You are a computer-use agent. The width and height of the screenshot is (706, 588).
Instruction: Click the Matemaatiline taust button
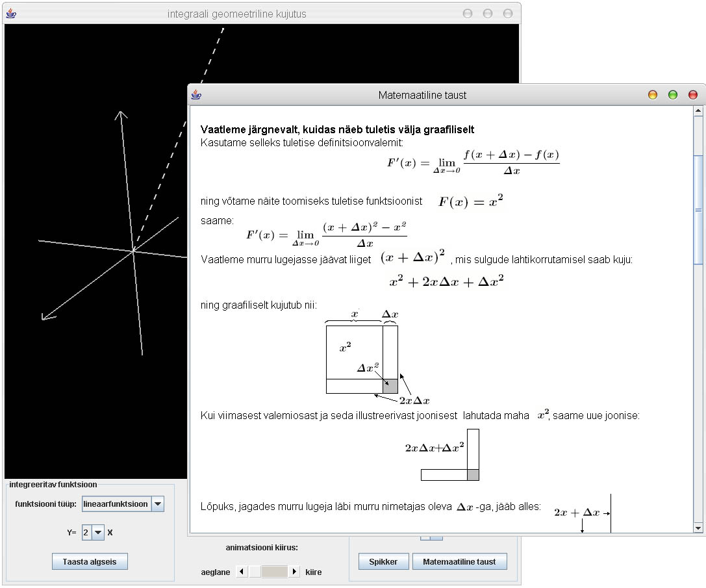459,562
